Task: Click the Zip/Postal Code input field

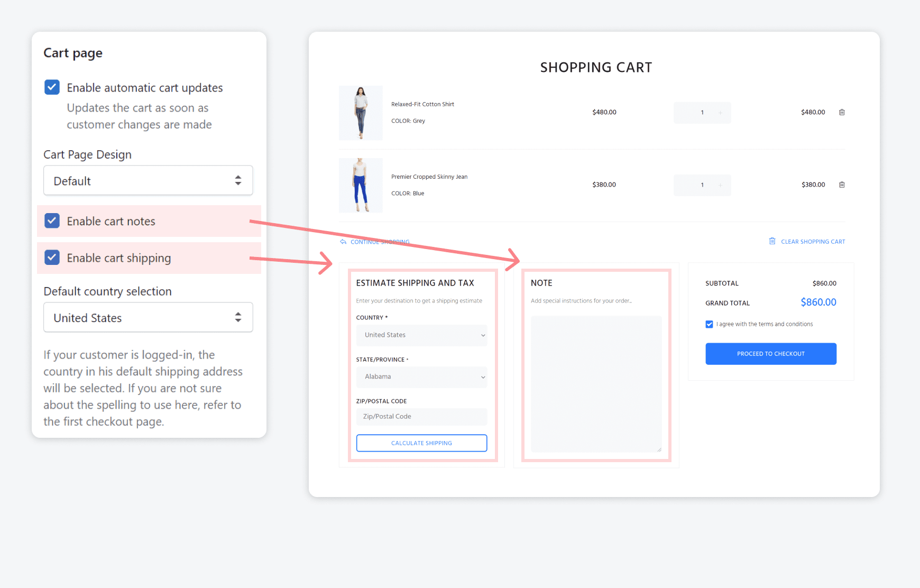Action: pyautogui.click(x=421, y=416)
